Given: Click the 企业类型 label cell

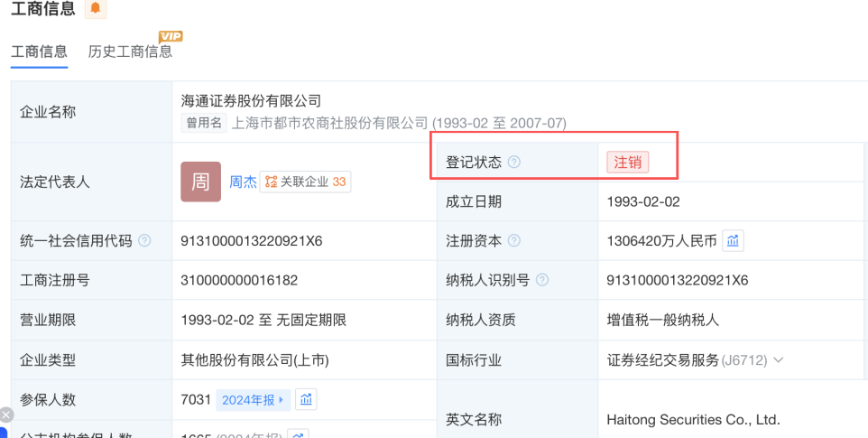Looking at the screenshot, I should (x=92, y=360).
